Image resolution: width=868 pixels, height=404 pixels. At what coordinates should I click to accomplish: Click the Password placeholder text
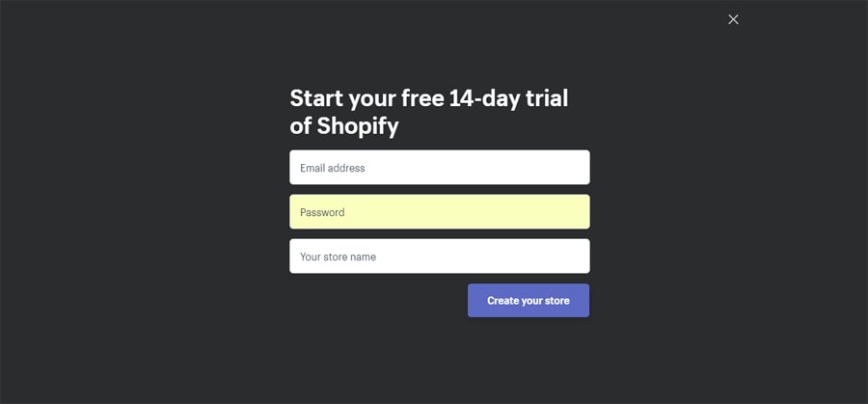322,212
